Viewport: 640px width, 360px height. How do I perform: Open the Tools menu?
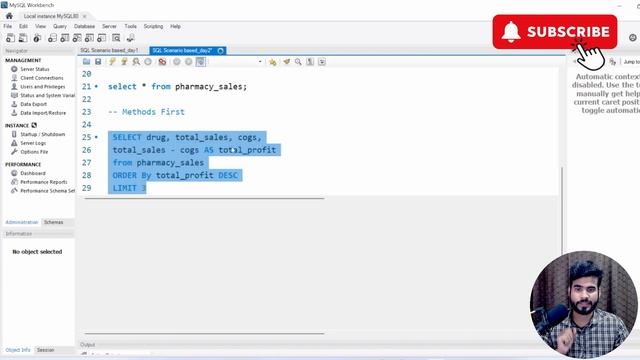tap(131, 26)
